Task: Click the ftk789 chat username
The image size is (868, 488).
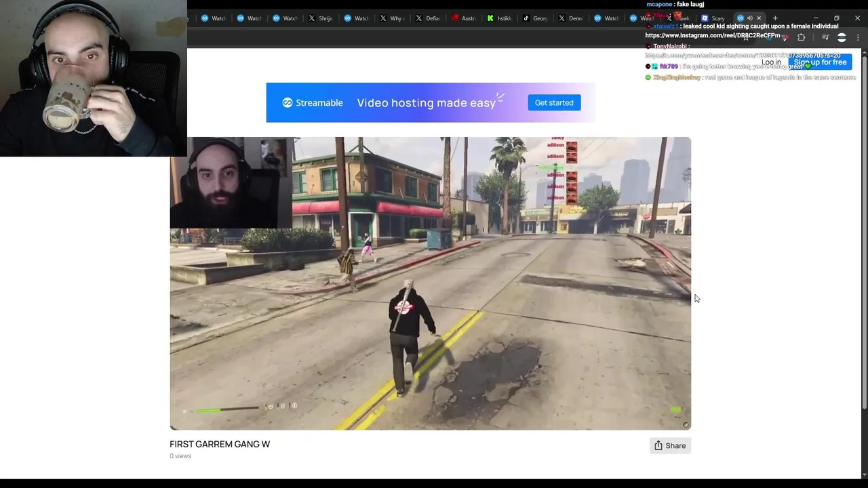Action: (x=669, y=66)
